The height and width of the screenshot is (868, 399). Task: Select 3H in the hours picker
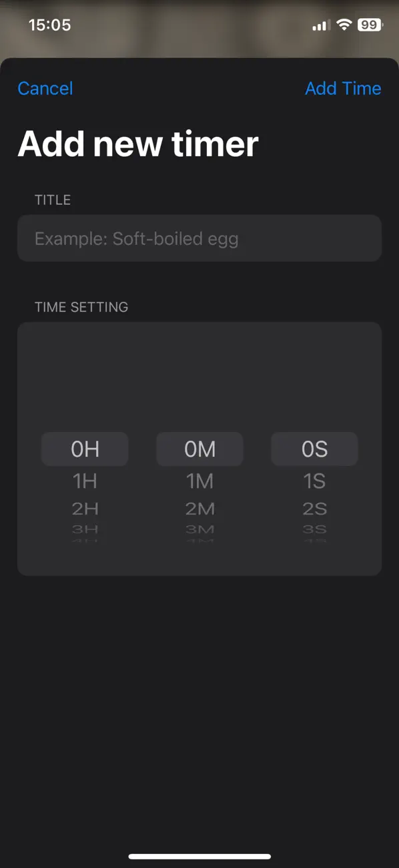85,530
